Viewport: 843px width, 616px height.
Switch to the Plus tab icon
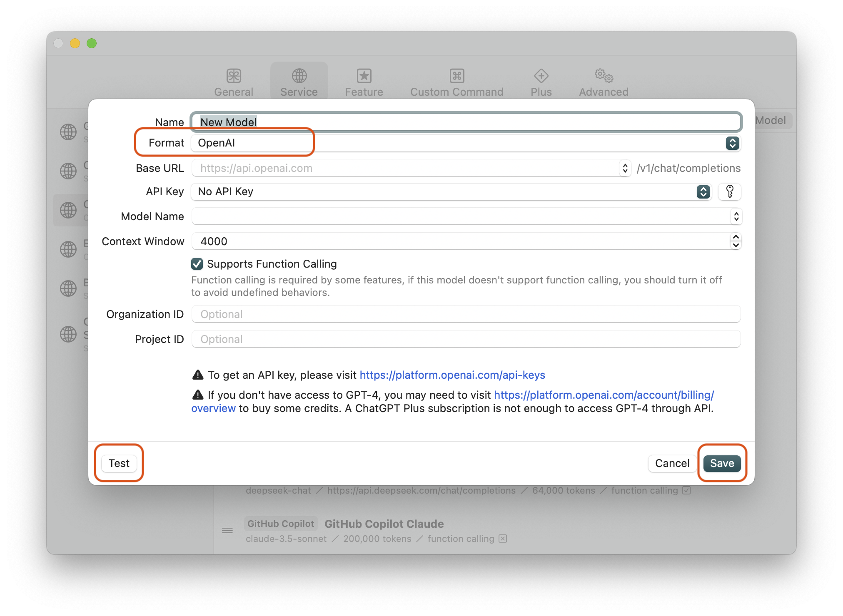click(x=541, y=76)
